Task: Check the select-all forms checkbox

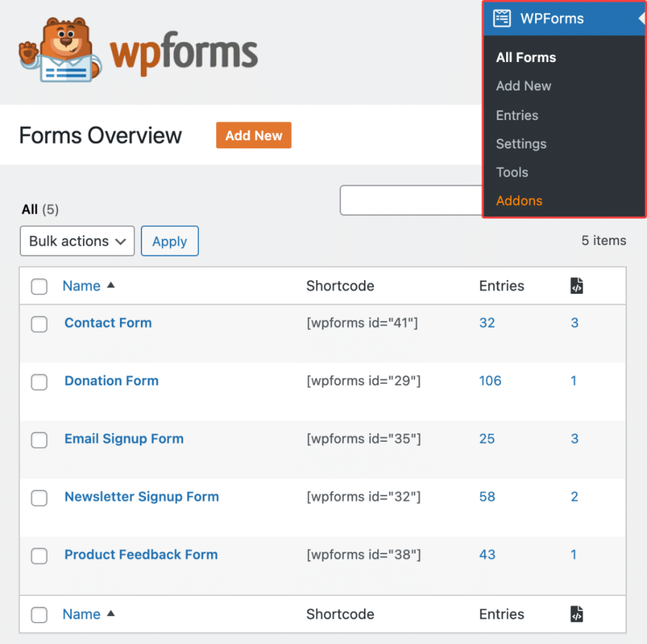Action: 39,286
